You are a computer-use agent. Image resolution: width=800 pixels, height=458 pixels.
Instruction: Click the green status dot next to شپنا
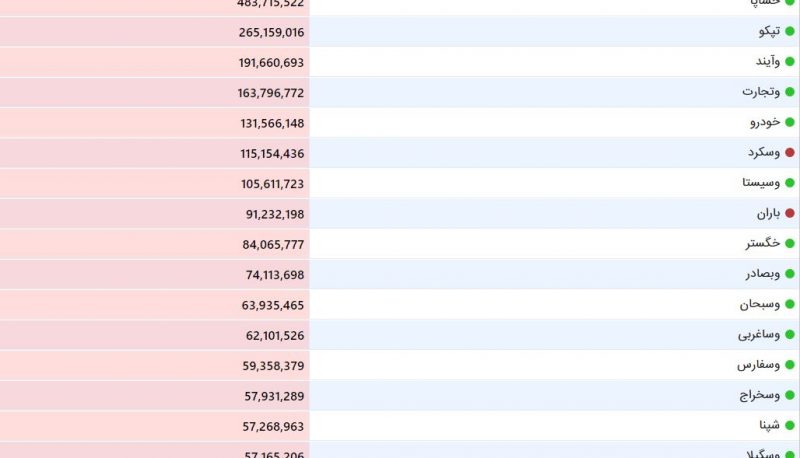[790, 426]
